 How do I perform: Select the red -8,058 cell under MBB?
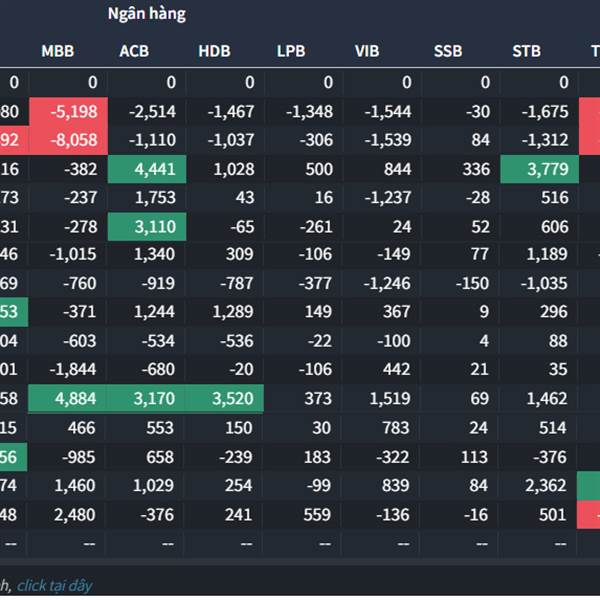68,140
